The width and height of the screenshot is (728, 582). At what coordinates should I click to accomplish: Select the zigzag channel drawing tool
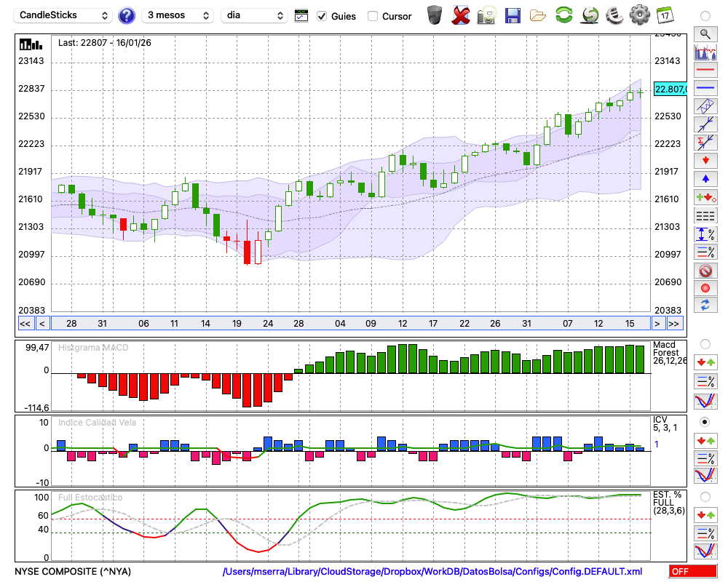tap(705, 106)
